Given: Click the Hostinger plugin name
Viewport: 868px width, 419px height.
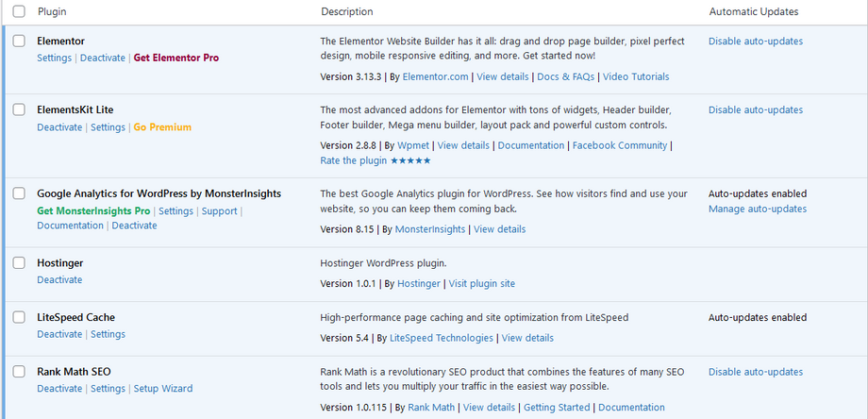Looking at the screenshot, I should 59,263.
